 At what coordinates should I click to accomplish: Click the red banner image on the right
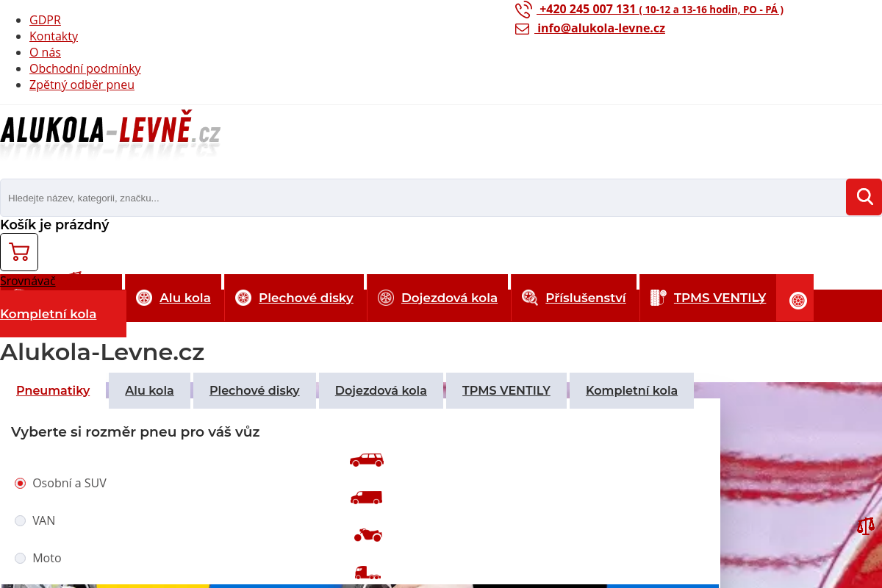click(x=801, y=485)
